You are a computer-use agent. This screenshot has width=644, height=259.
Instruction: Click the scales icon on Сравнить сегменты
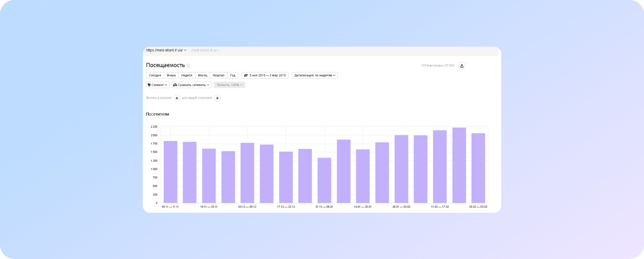coord(175,85)
